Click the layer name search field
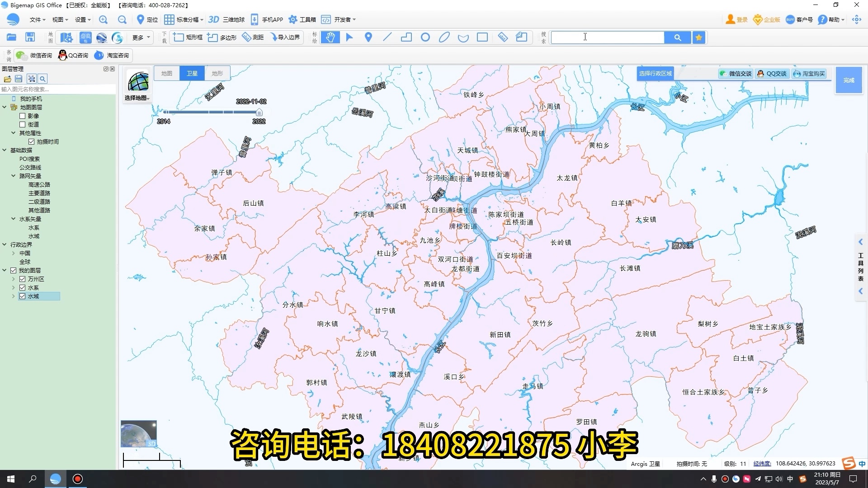The image size is (868, 488). point(58,89)
